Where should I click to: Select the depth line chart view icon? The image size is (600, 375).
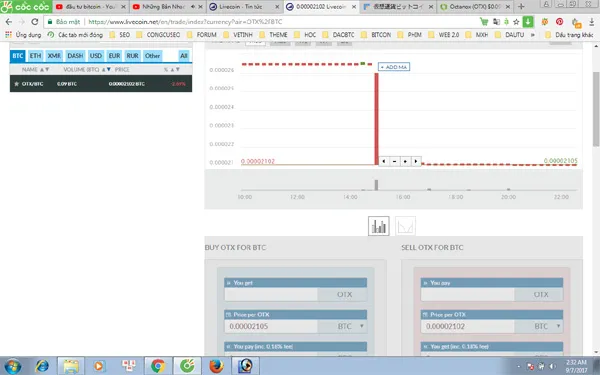(405, 226)
